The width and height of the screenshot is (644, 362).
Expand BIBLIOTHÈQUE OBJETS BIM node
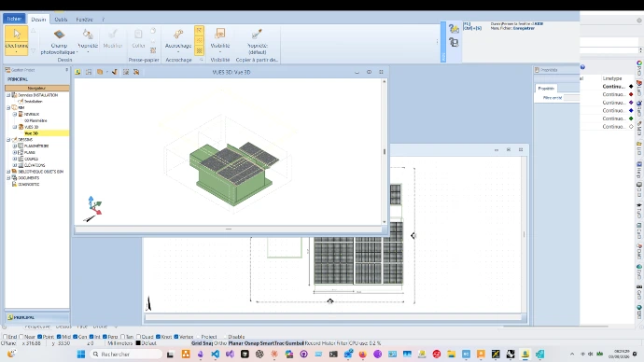[x=8, y=172]
